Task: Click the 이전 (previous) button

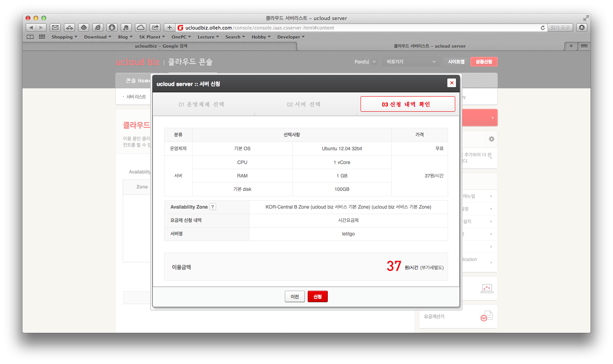Action: 295,297
